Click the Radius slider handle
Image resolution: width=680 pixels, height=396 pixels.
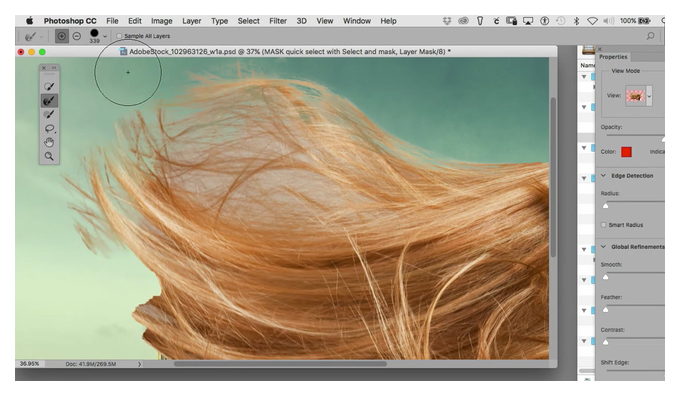(606, 206)
